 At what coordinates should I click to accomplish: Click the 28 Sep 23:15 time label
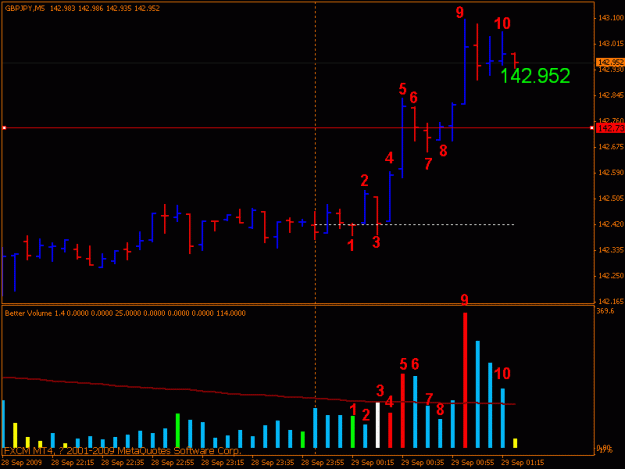pos(222,463)
